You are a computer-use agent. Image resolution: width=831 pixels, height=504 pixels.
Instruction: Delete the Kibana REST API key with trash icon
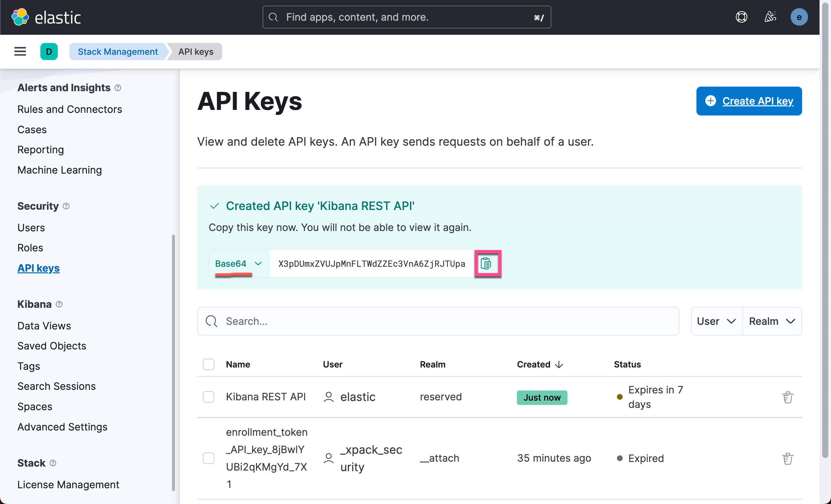pos(787,397)
